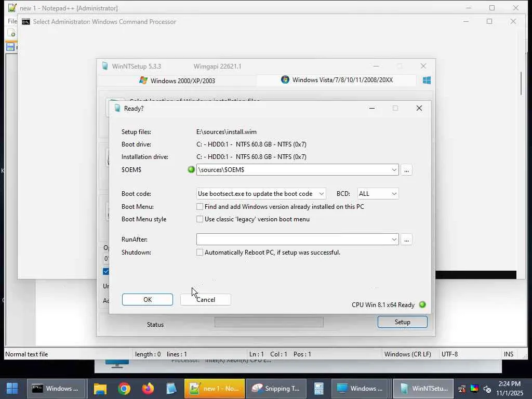Screen dimensions: 532x399
Task: Click green CPU Win 8.1 x64 Ready indicator
Action: 422,304
